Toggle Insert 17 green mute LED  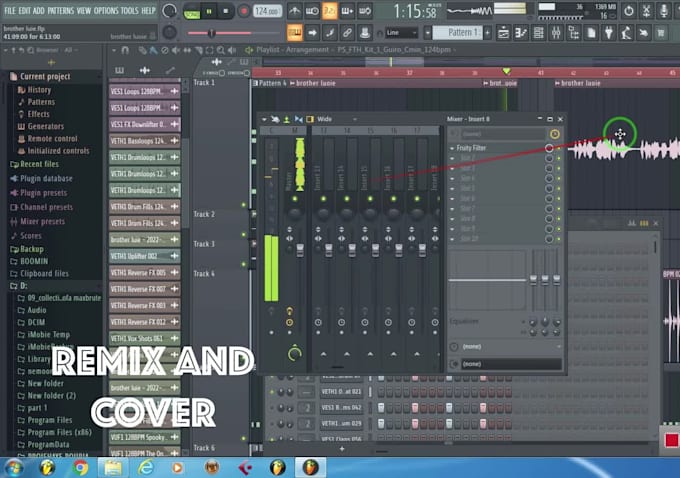coord(417,199)
